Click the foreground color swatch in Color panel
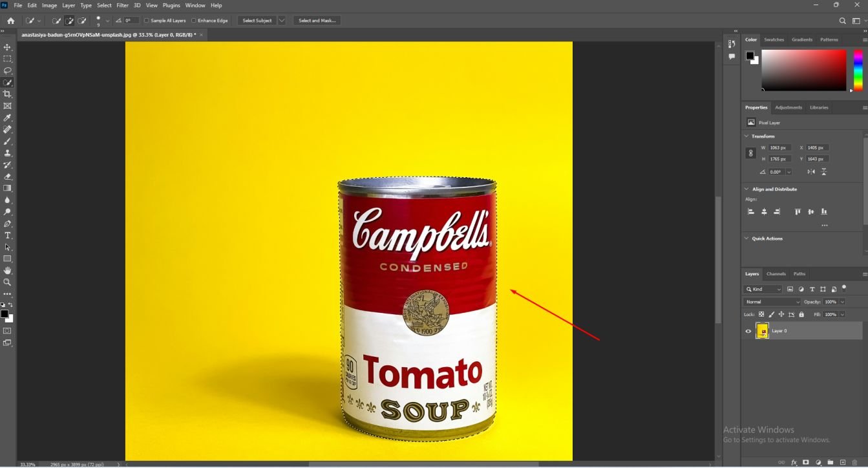Image resolution: width=868 pixels, height=468 pixels. 750,55
